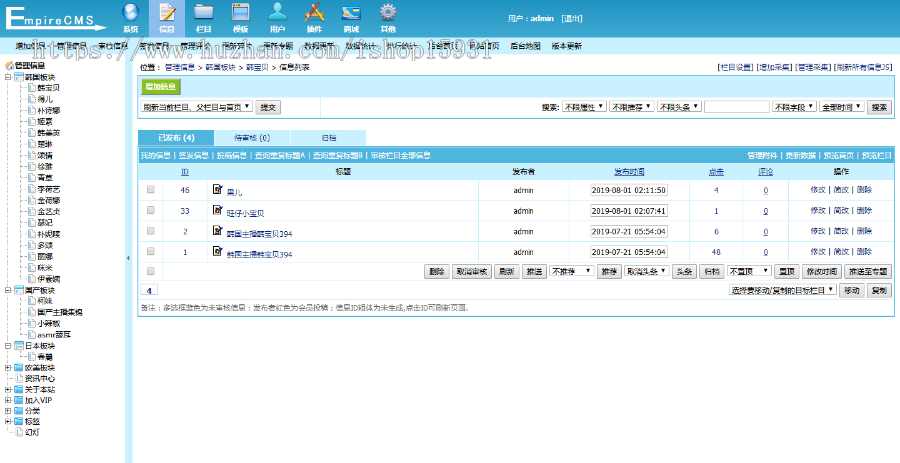Collapse the 韩国板块 tree node
The width and height of the screenshot is (900, 463).
tap(8, 77)
